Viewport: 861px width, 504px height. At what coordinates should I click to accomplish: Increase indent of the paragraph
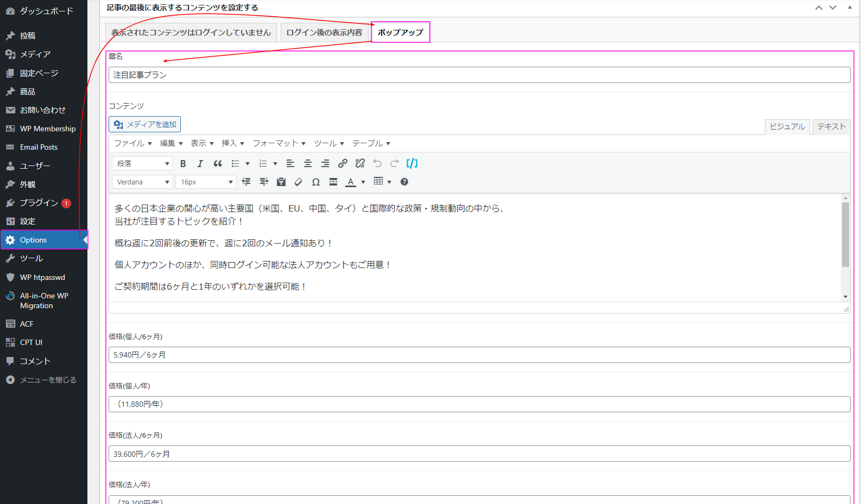pos(264,182)
